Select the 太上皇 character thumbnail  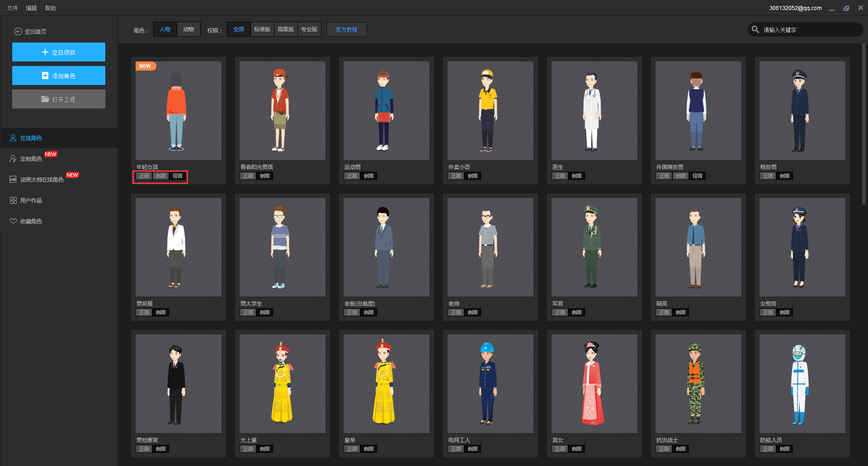(283, 384)
